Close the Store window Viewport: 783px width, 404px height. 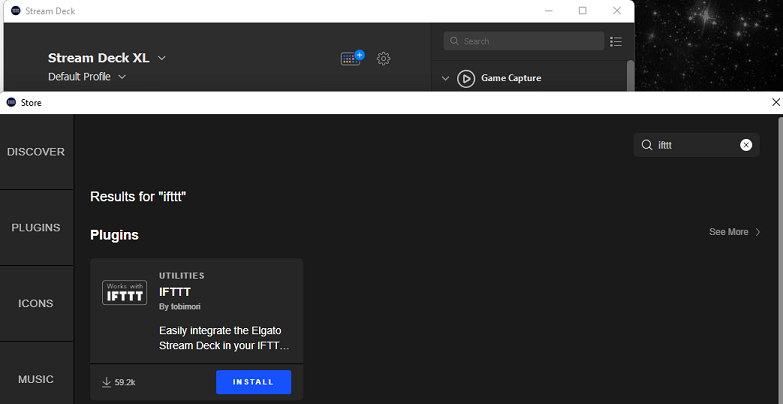[x=776, y=102]
